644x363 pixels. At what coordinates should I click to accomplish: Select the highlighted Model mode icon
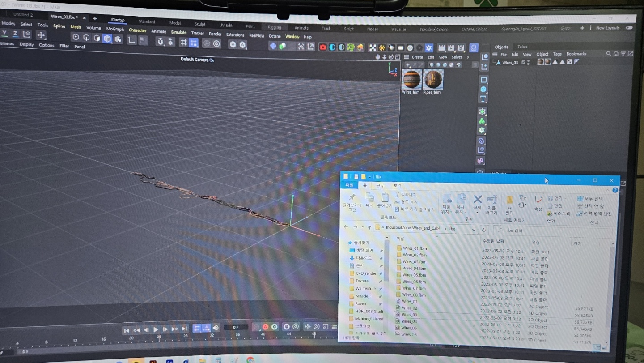click(x=107, y=38)
